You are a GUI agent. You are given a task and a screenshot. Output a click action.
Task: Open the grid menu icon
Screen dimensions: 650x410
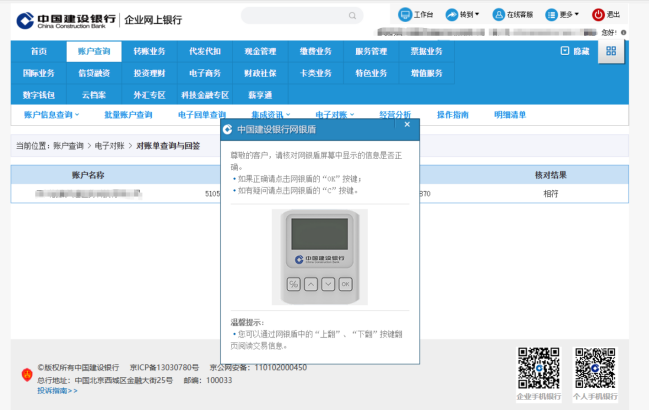(x=611, y=51)
